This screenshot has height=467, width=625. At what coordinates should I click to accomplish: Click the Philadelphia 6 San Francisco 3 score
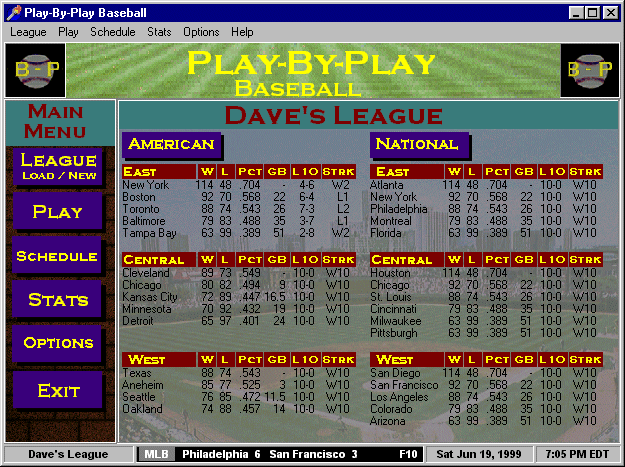(x=269, y=454)
